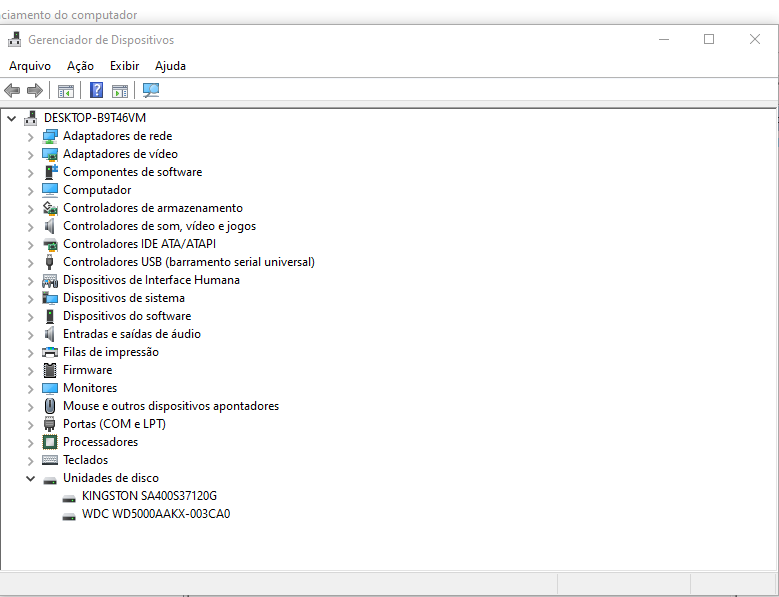
Task: Click the Back arrow toolbar icon
Action: (12, 90)
